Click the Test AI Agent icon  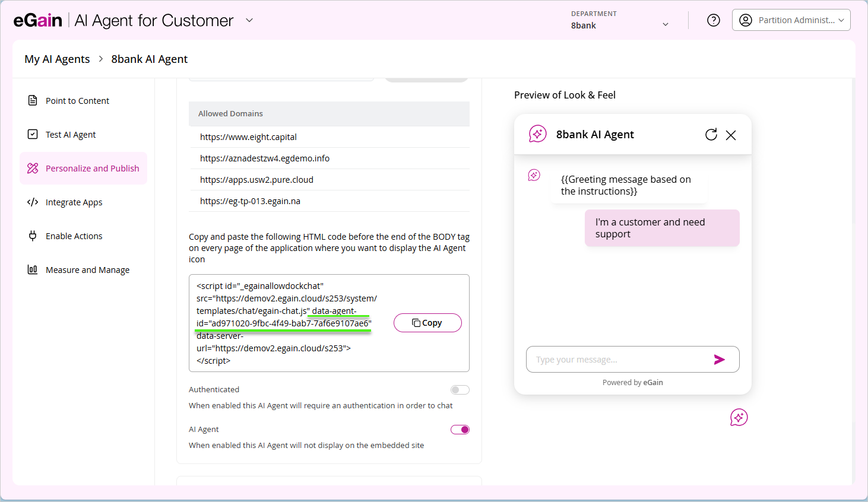click(x=33, y=134)
